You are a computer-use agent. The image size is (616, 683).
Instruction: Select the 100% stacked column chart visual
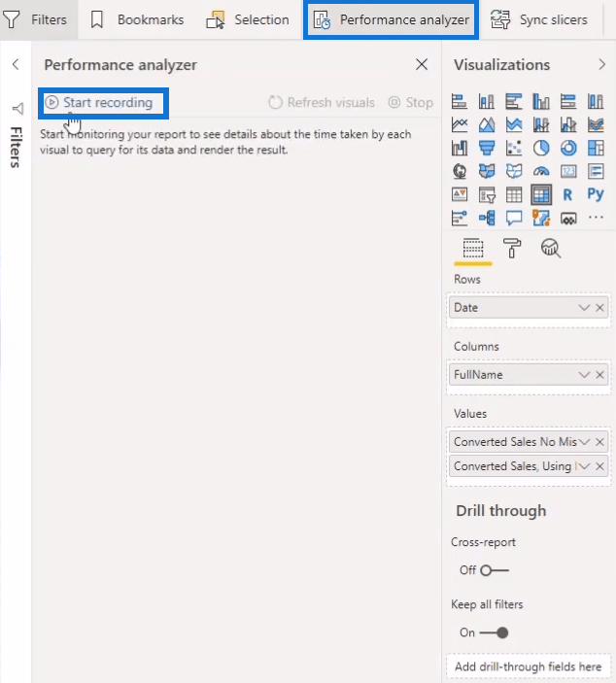point(596,101)
